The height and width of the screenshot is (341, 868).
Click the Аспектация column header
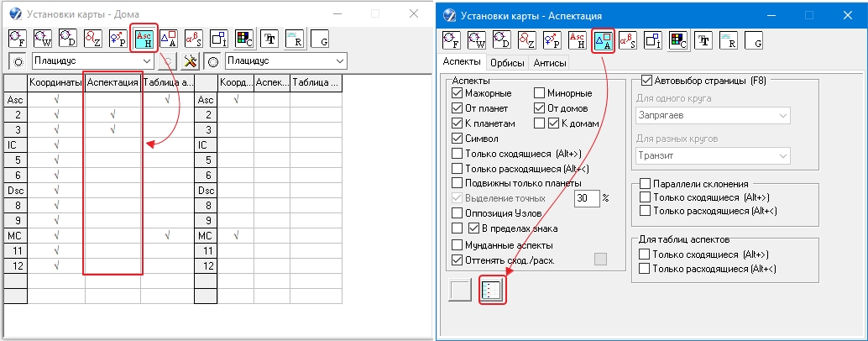(x=112, y=83)
